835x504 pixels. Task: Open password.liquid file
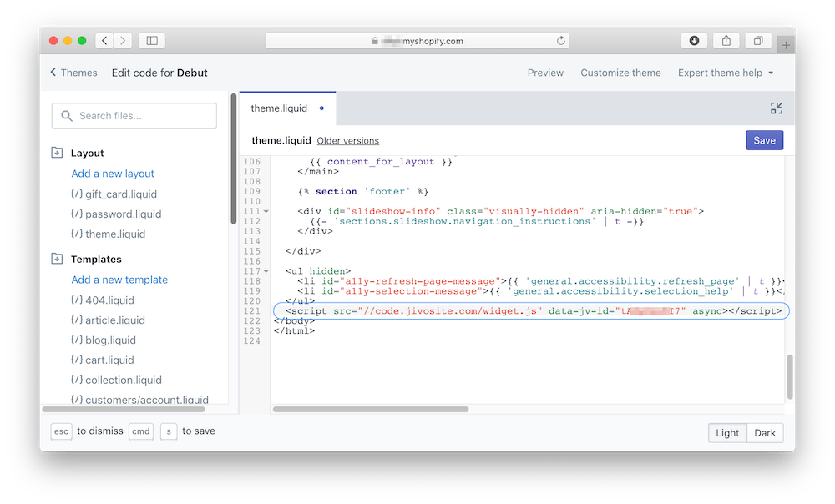coord(116,214)
